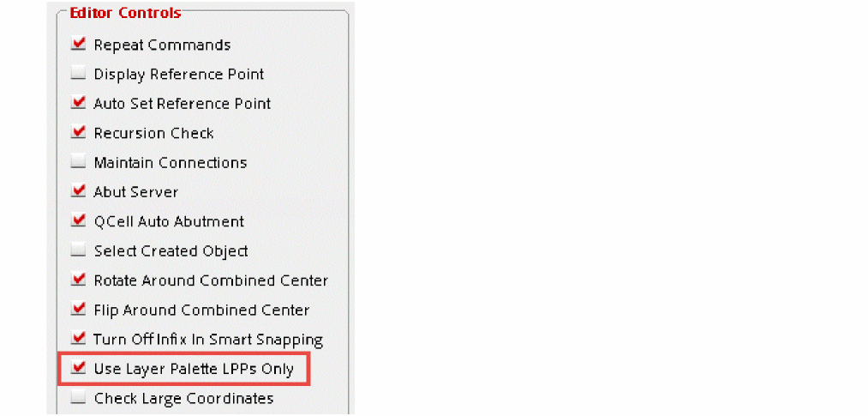This screenshot has width=868, height=416.
Task: Untick Rotate Around Combined Center checkbox
Action: [x=79, y=280]
